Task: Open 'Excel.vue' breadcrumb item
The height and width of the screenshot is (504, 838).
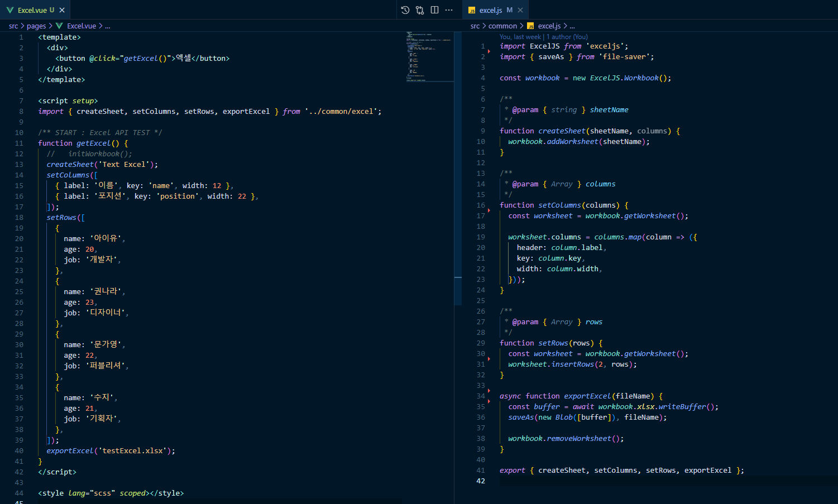Action: [x=82, y=26]
